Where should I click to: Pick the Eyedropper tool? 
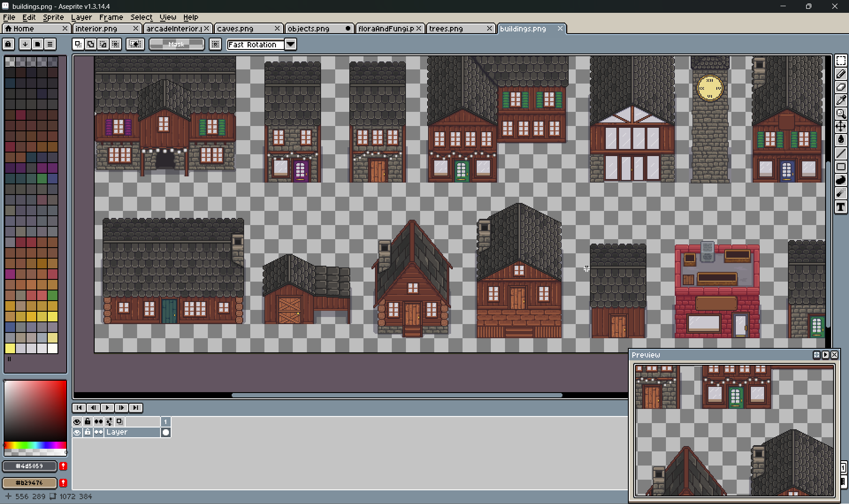click(841, 100)
